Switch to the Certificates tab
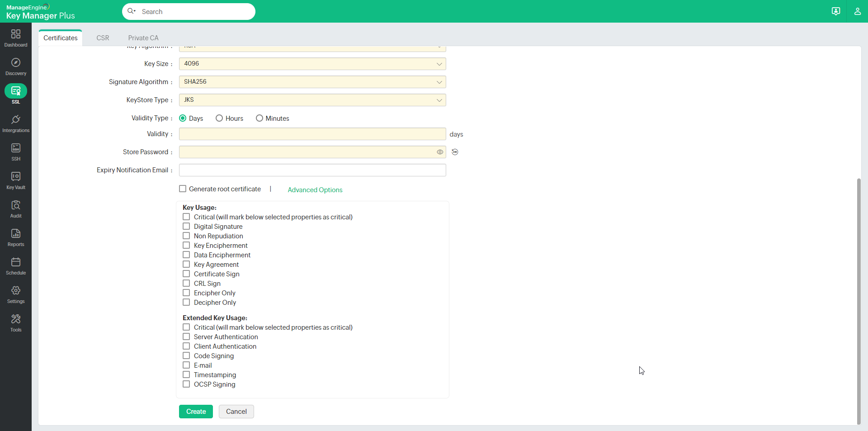Image resolution: width=868 pixels, height=431 pixels. [x=61, y=38]
